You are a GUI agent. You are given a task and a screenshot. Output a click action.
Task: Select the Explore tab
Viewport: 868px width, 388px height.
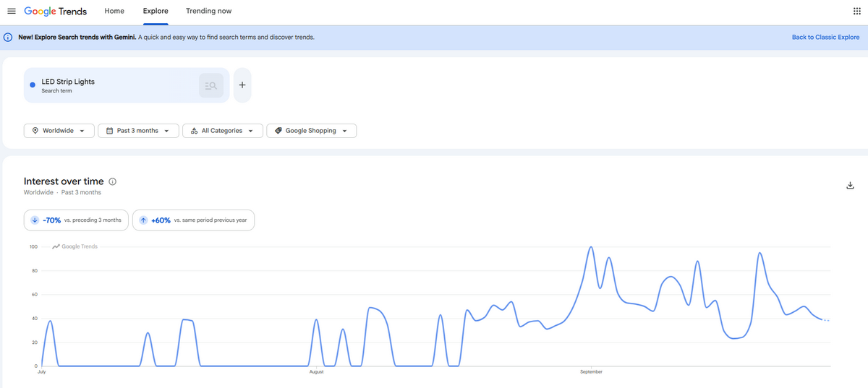(x=156, y=12)
